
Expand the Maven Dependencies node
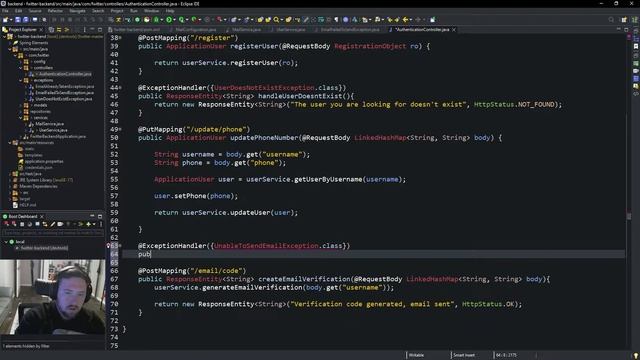click(10, 187)
